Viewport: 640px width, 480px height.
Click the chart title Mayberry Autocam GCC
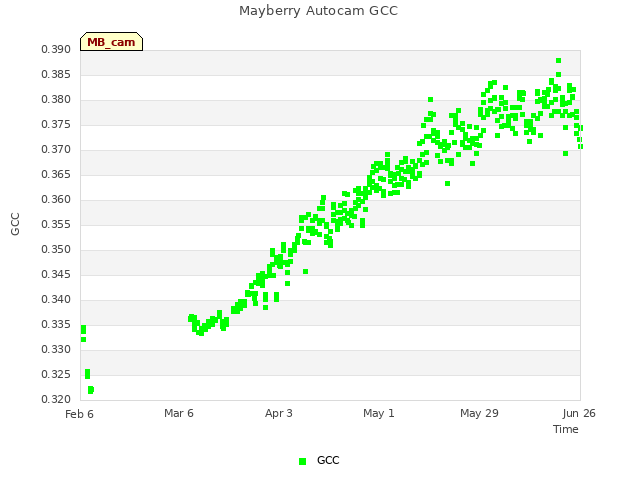tap(318, 11)
